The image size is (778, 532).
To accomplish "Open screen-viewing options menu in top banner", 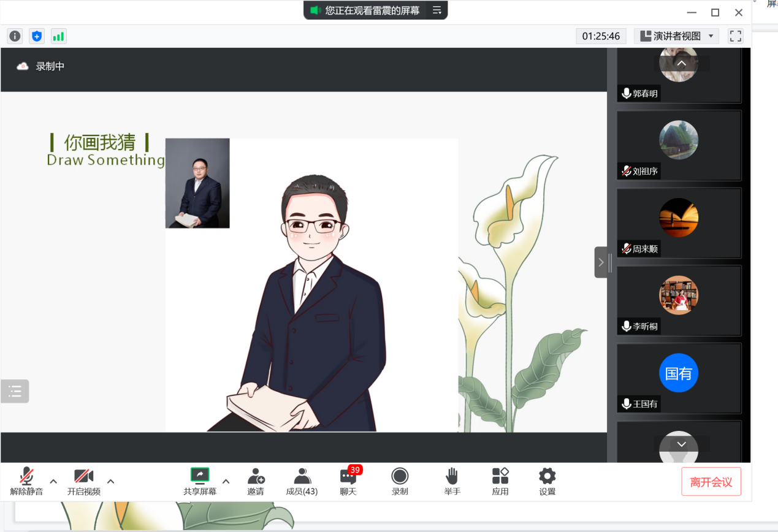I will tap(437, 10).
